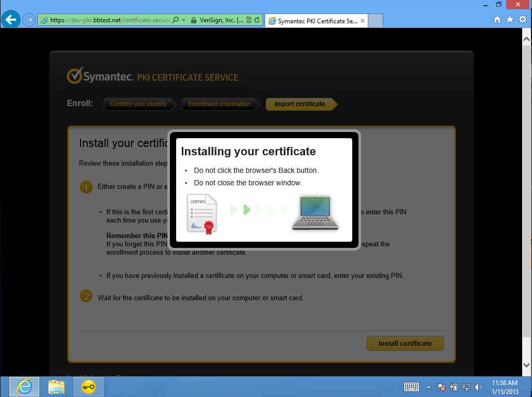This screenshot has height=397, width=532.
Task: Click the security lock icon
Action: pyautogui.click(x=193, y=20)
